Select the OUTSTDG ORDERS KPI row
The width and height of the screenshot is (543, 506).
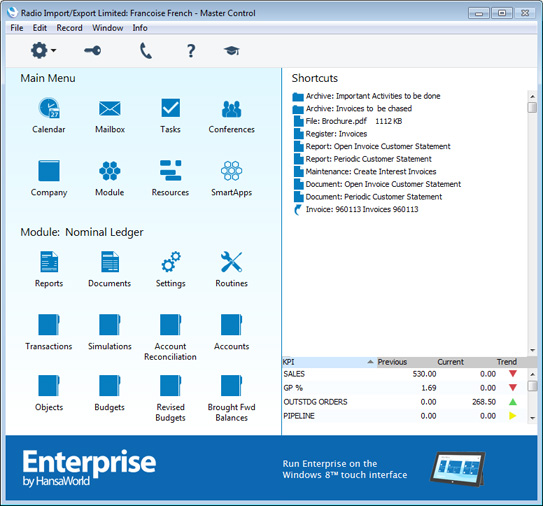click(404, 402)
